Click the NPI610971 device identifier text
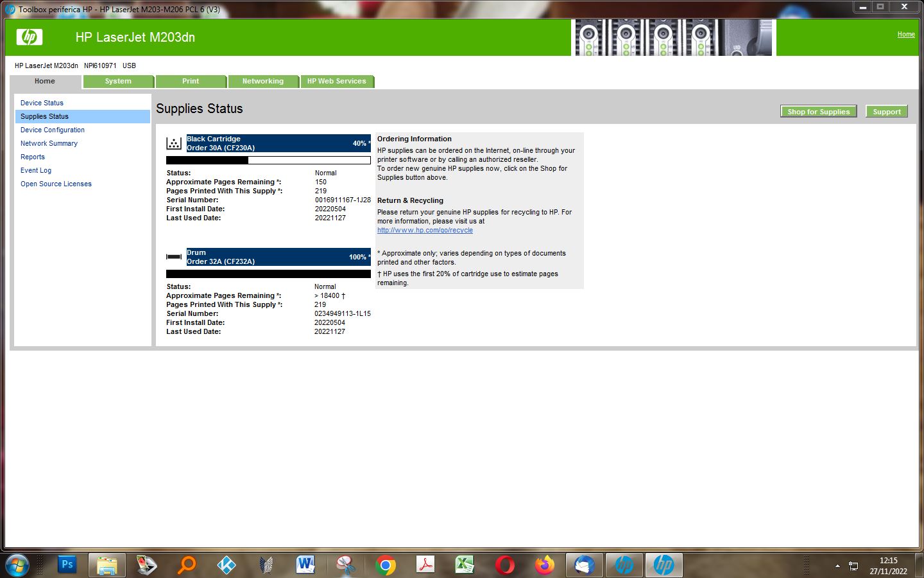924x578 pixels. tap(100, 66)
